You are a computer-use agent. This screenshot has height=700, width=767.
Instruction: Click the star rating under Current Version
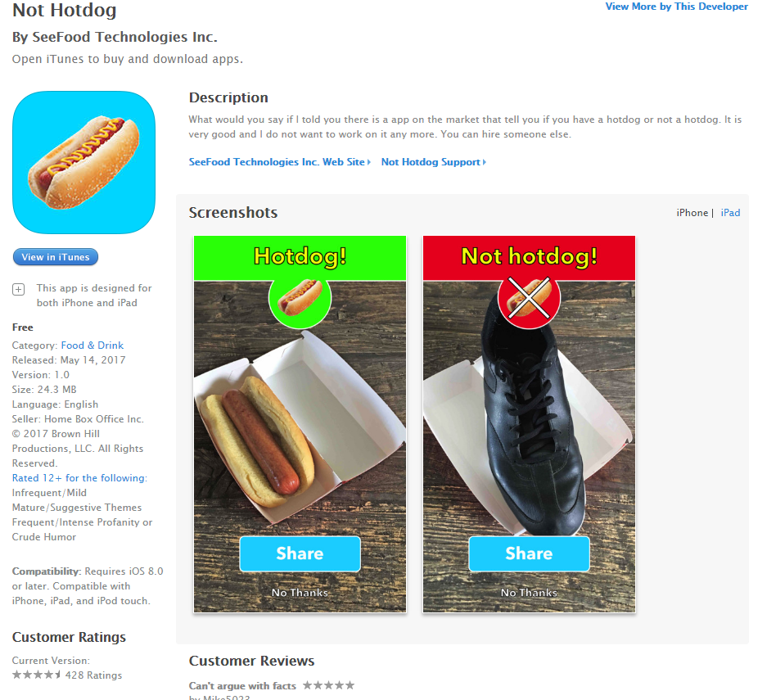tap(37, 675)
